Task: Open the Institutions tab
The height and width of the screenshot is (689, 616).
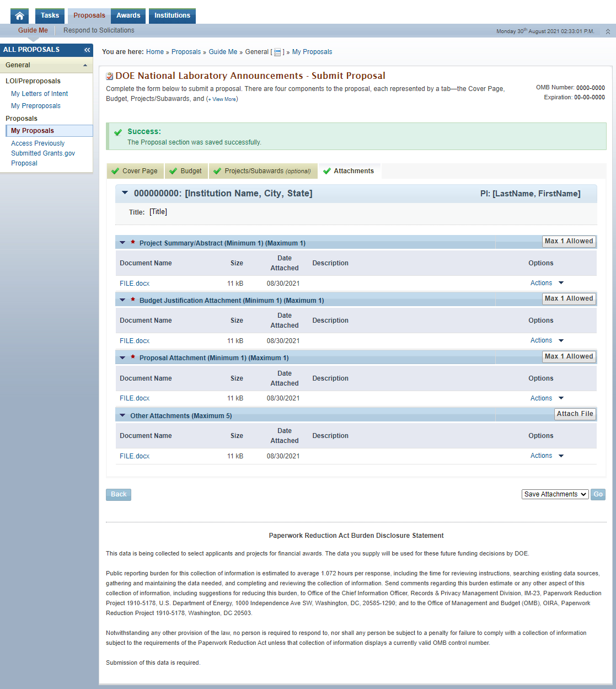Action: click(x=172, y=16)
